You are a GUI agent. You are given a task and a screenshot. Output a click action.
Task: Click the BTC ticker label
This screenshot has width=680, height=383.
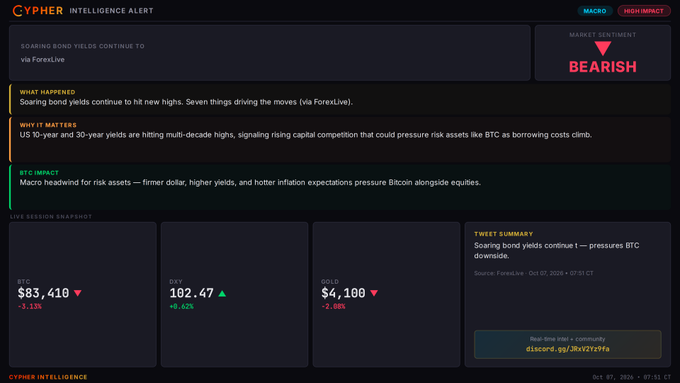point(24,282)
